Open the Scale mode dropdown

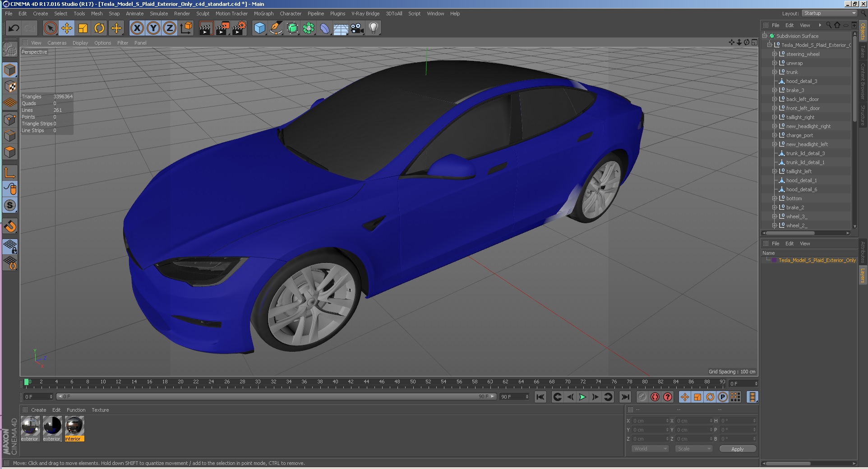click(x=693, y=449)
